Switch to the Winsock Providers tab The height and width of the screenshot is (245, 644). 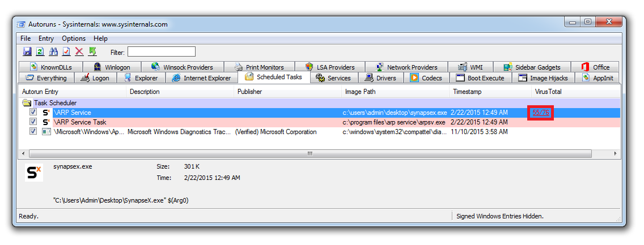pyautogui.click(x=183, y=67)
